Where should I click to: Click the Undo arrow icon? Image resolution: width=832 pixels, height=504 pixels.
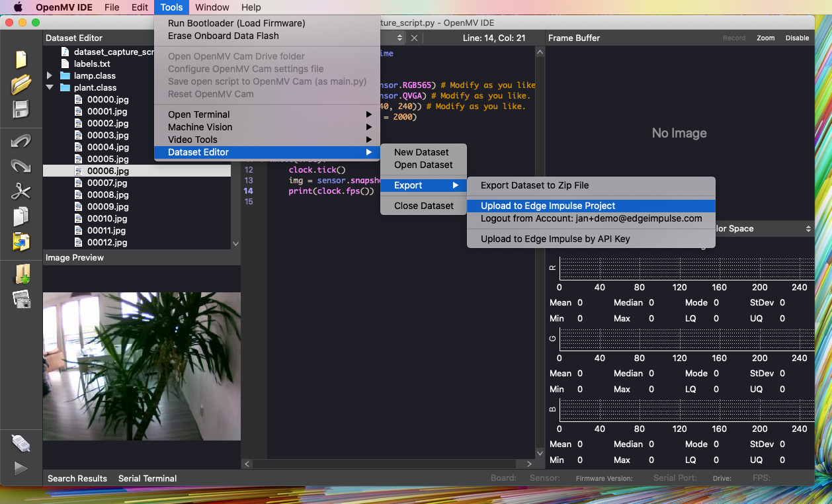pyautogui.click(x=21, y=141)
